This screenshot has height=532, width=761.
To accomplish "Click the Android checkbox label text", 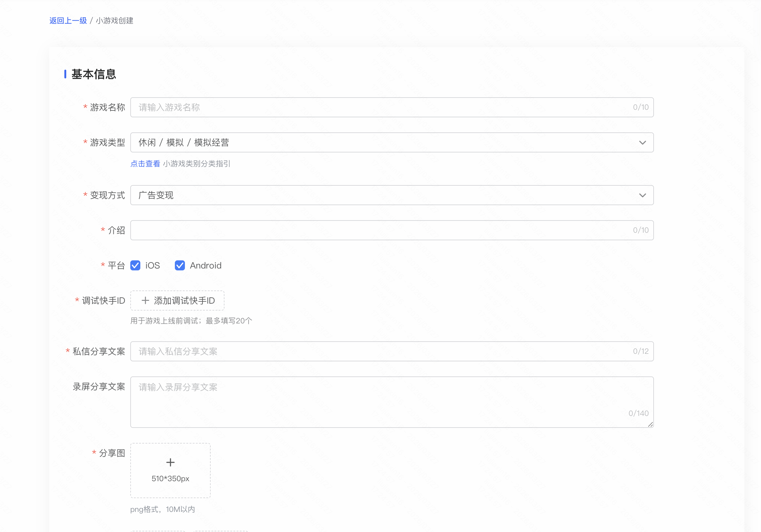I will 206,265.
